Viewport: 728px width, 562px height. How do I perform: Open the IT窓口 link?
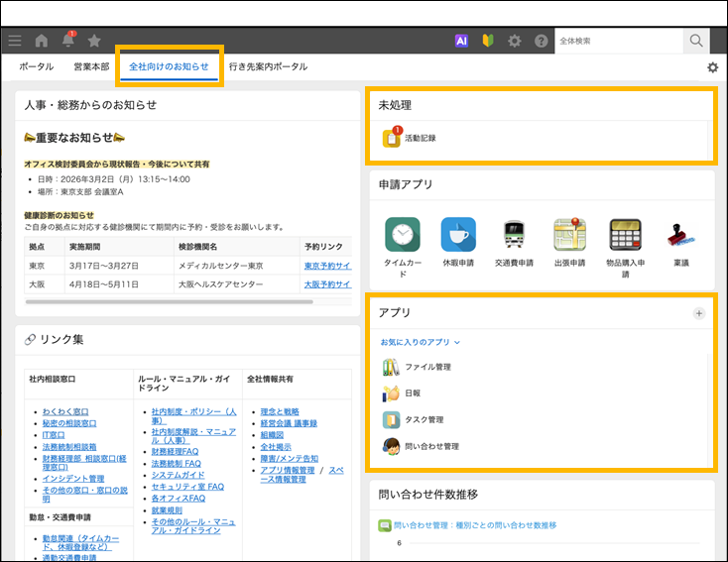[55, 434]
